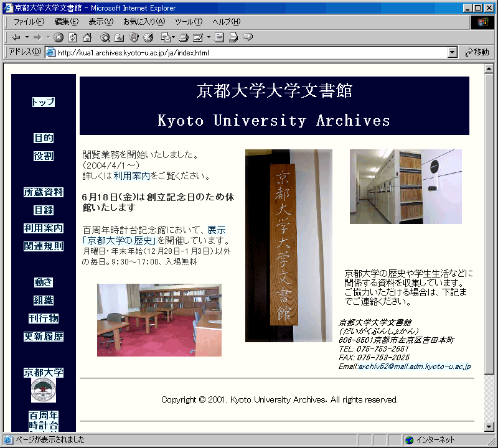498x448 pixels.
Task: Click the Kyoto University emblem image
Action: [x=44, y=390]
